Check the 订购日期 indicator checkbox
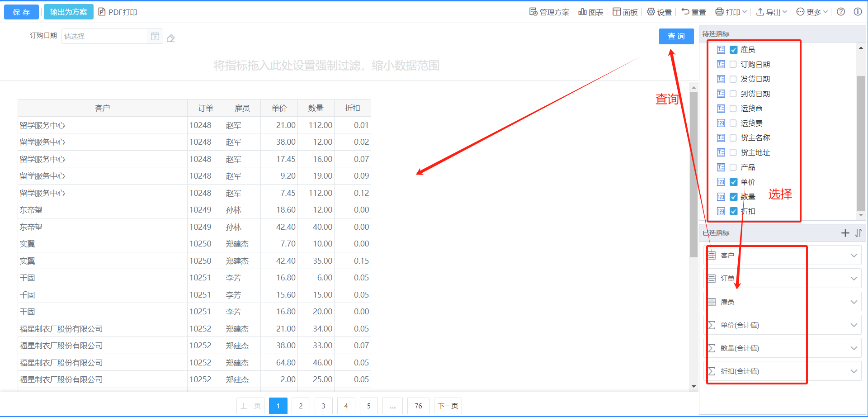Image resolution: width=868 pixels, height=417 pixels. tap(734, 64)
